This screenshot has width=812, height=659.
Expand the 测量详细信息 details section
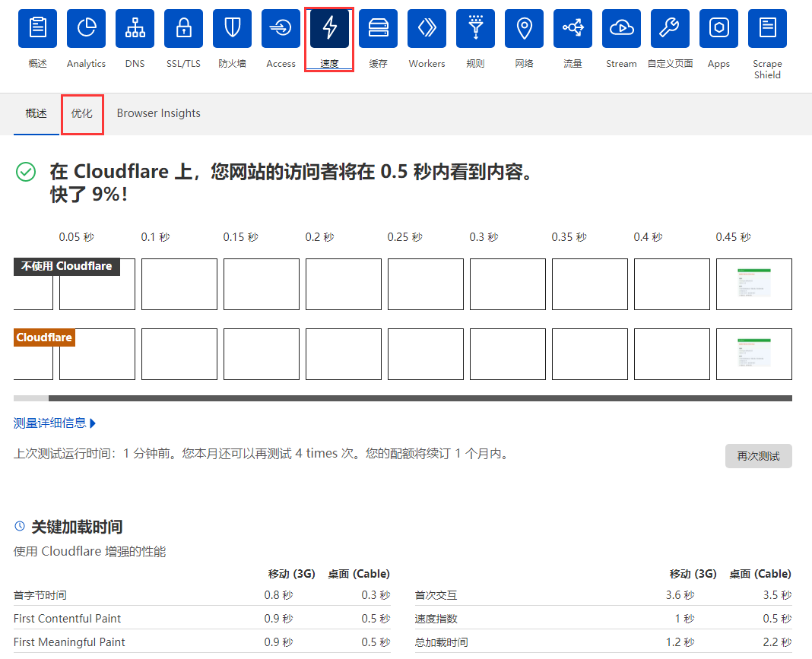(55, 423)
